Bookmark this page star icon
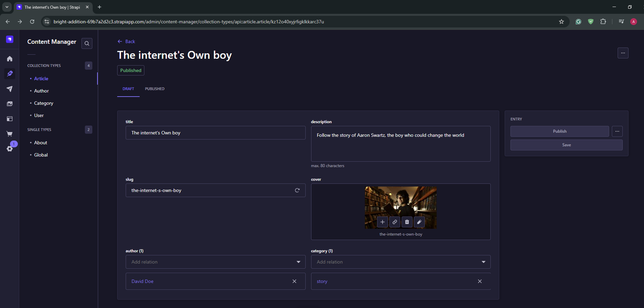Screen dimensions: 644x308 click(x=561, y=22)
